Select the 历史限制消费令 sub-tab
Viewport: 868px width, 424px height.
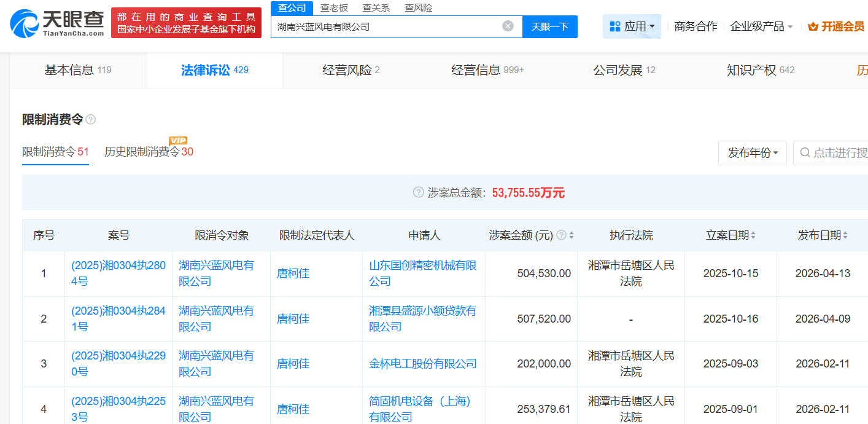(x=148, y=152)
